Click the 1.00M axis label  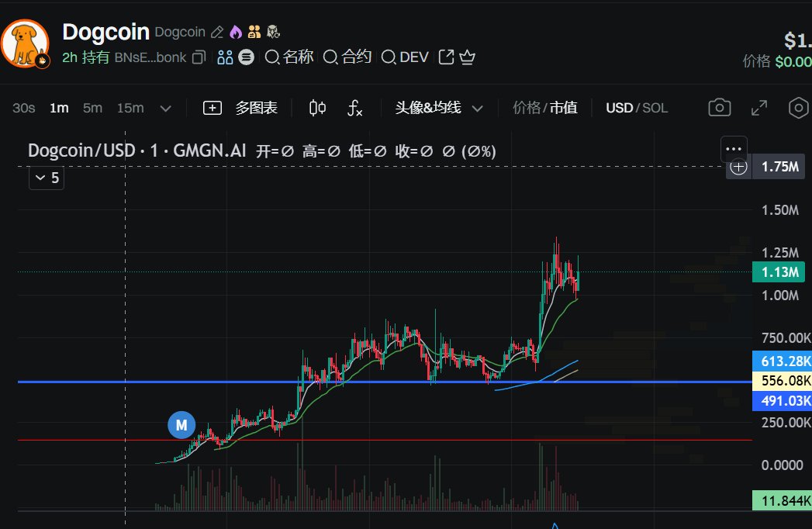point(780,296)
